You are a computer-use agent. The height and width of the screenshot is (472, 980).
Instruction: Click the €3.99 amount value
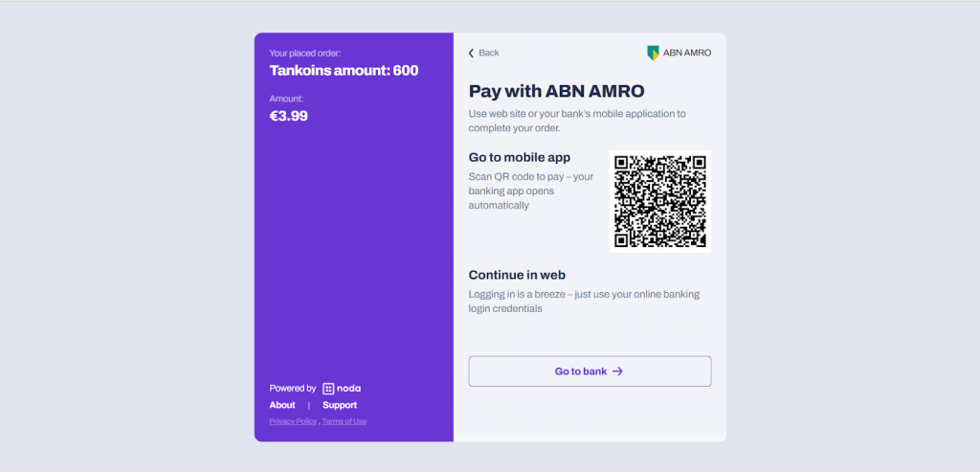[288, 116]
